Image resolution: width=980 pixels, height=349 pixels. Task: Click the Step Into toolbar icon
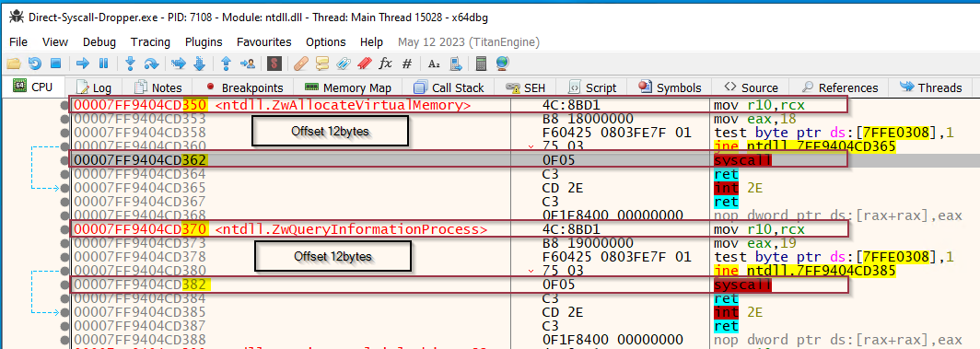tap(131, 63)
